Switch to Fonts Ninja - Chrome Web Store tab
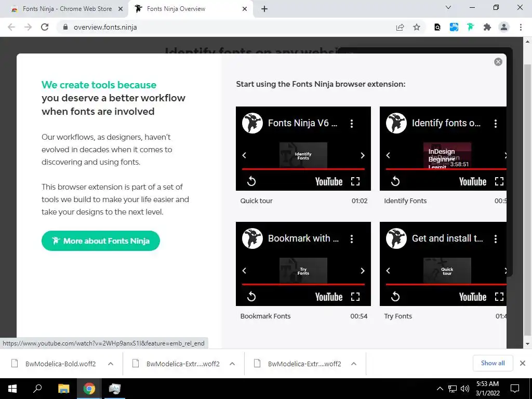Viewport: 532px width, 399px height. tap(67, 9)
